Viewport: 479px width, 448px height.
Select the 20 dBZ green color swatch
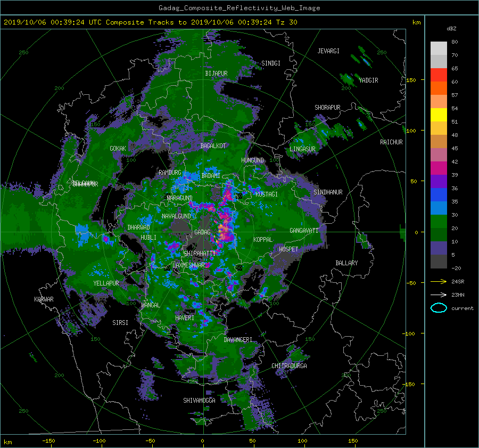[439, 221]
